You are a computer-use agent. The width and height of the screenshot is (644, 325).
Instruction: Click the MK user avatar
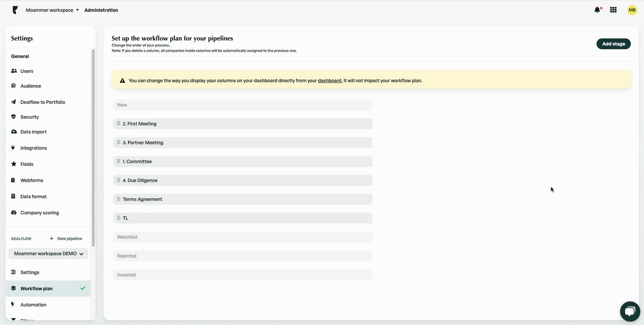pyautogui.click(x=632, y=10)
